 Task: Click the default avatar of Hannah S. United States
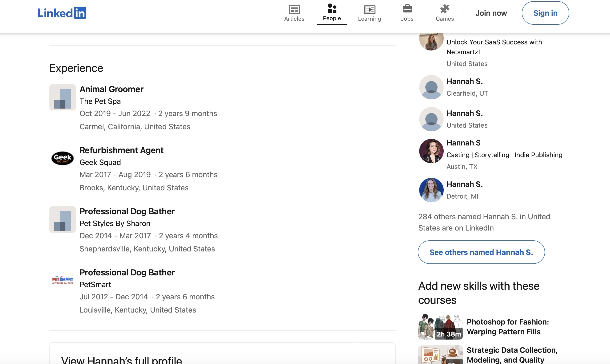tap(431, 119)
